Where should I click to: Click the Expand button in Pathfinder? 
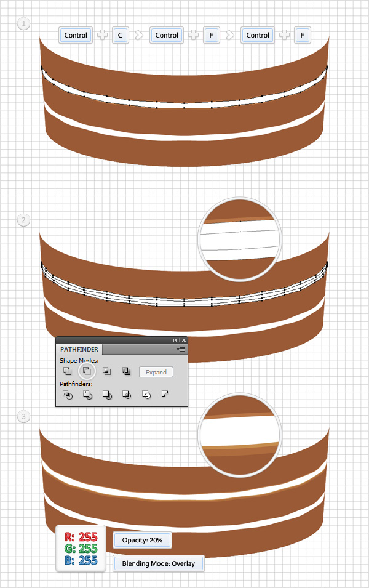click(156, 372)
